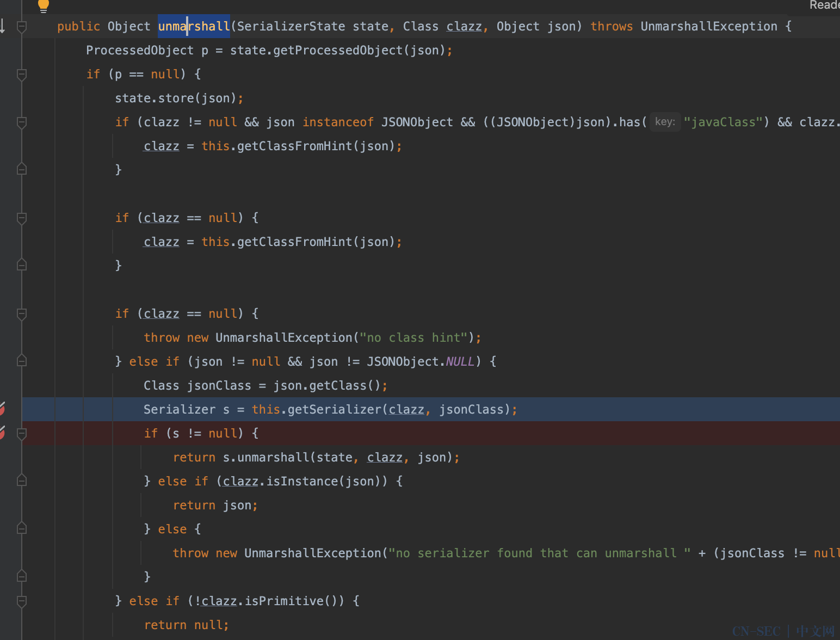Click the 'public' modifier keyword

tap(79, 26)
